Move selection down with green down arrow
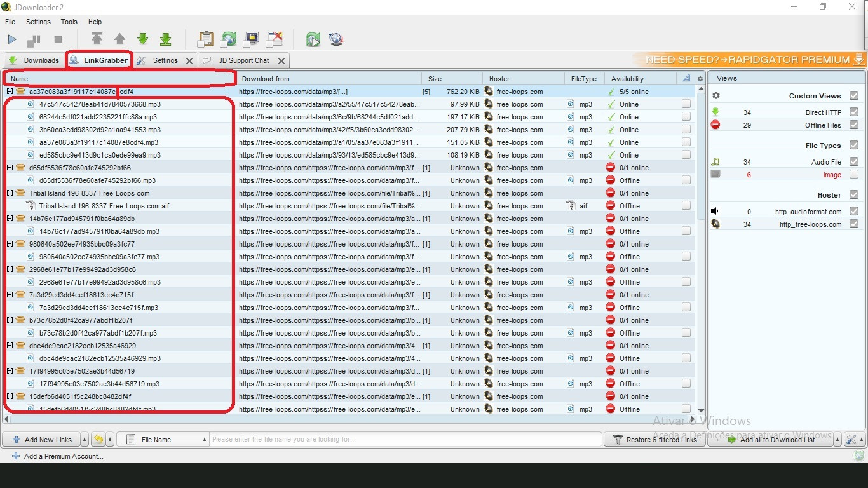 (142, 39)
